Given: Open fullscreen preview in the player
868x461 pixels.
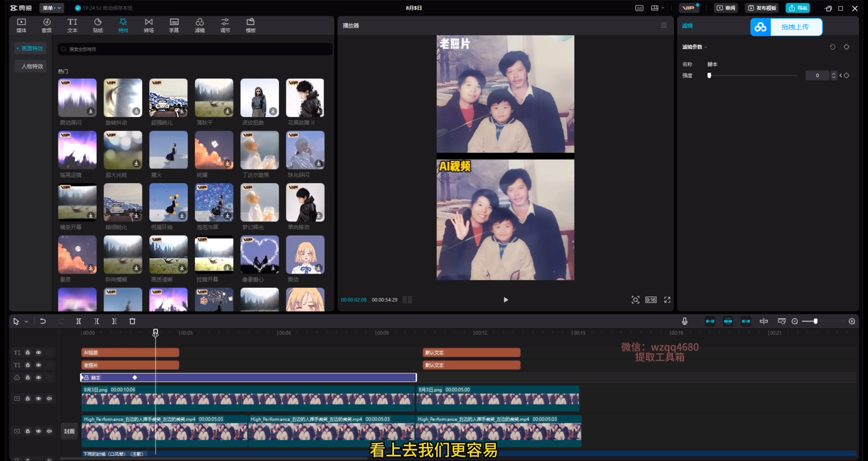Looking at the screenshot, I should click(x=667, y=300).
